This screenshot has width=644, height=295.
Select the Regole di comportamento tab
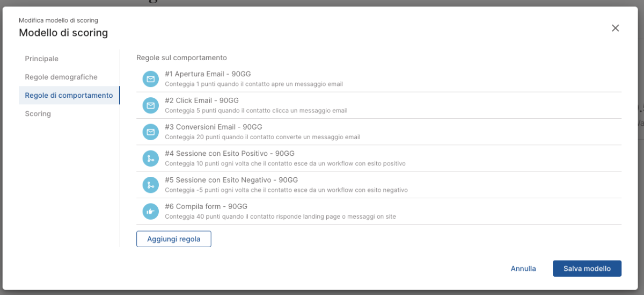pos(69,95)
